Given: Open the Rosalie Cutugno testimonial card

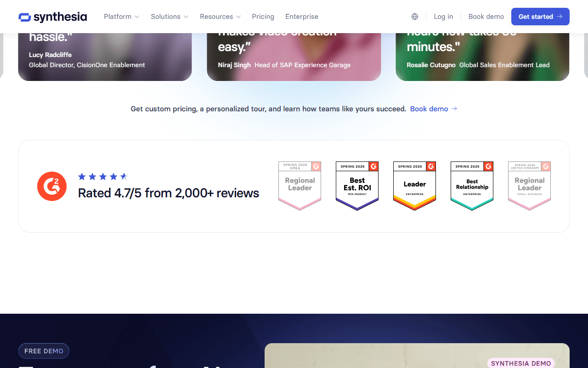Looking at the screenshot, I should pyautogui.click(x=482, y=57).
